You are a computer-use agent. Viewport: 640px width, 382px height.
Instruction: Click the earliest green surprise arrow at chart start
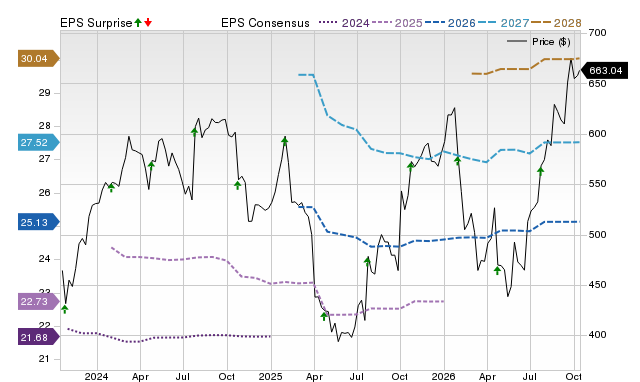64,309
